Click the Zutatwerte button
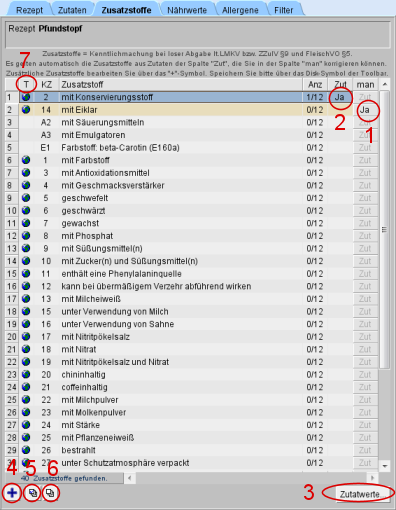Viewport: 396px width, 510px height. coord(359,494)
